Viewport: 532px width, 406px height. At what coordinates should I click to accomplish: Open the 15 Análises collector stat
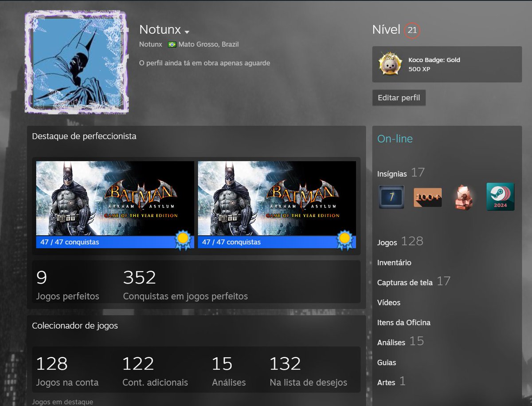(228, 371)
